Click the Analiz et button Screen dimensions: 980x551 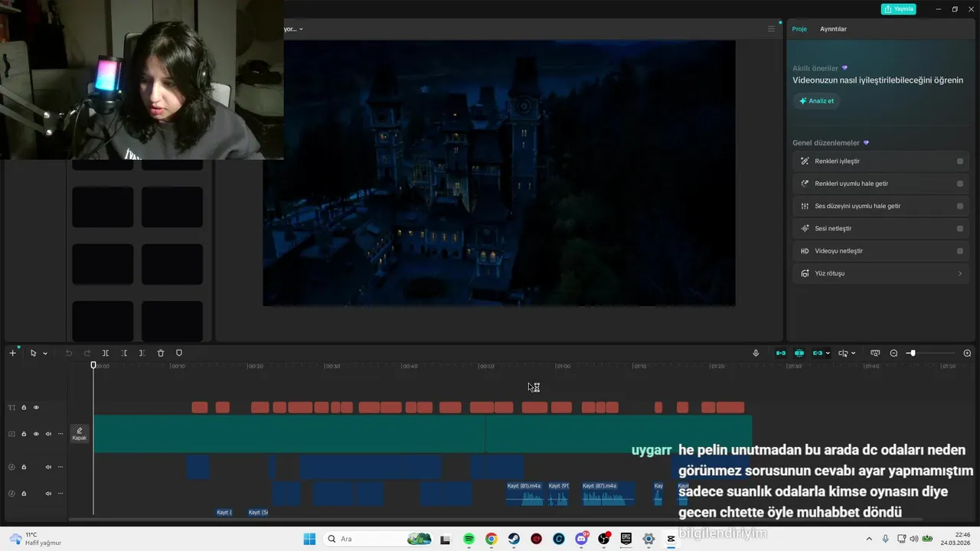point(816,101)
